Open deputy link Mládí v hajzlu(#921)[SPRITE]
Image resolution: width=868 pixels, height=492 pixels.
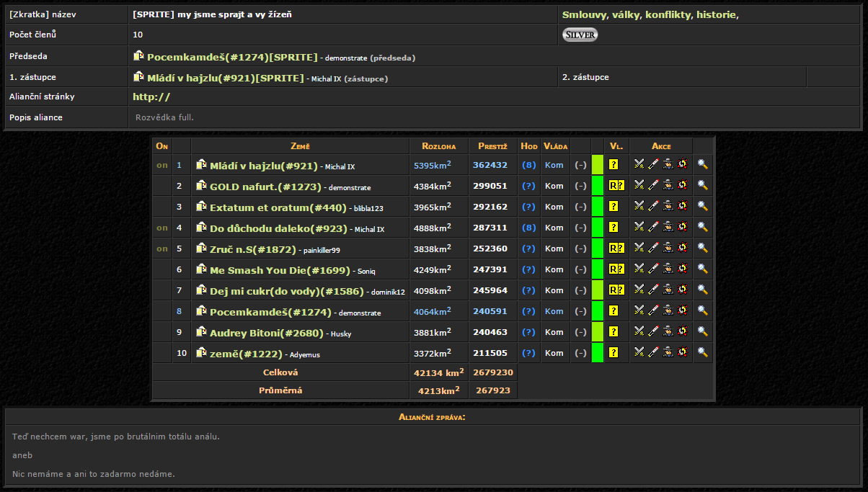(226, 77)
